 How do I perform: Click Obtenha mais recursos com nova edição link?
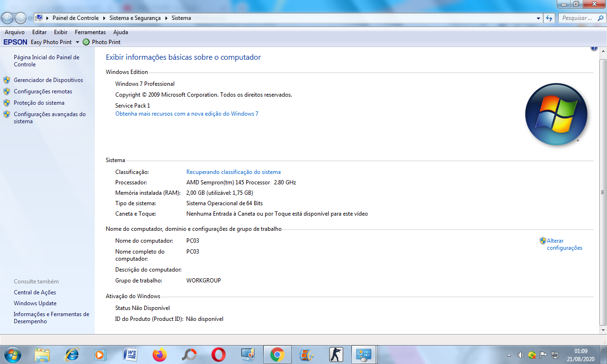[x=187, y=114]
